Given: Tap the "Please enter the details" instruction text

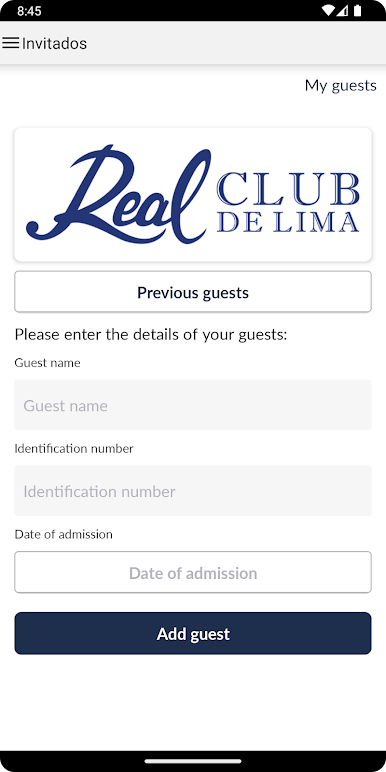Looking at the screenshot, I should [x=151, y=335].
